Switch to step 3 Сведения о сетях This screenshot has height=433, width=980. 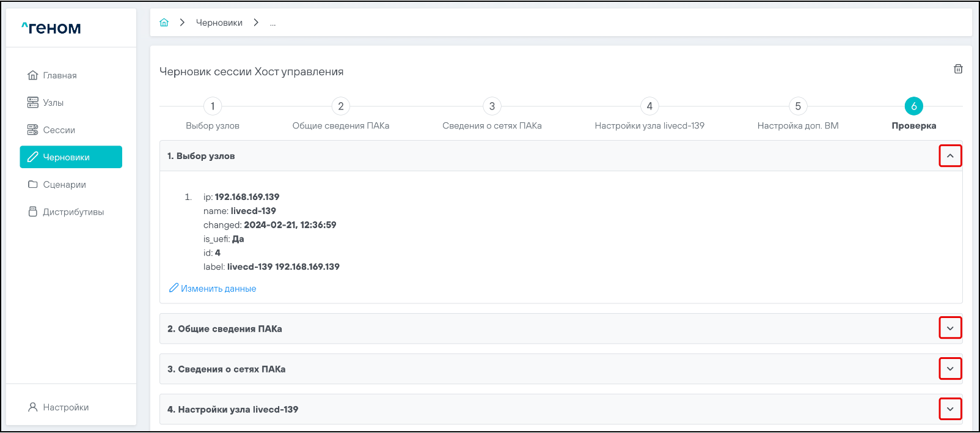(492, 106)
